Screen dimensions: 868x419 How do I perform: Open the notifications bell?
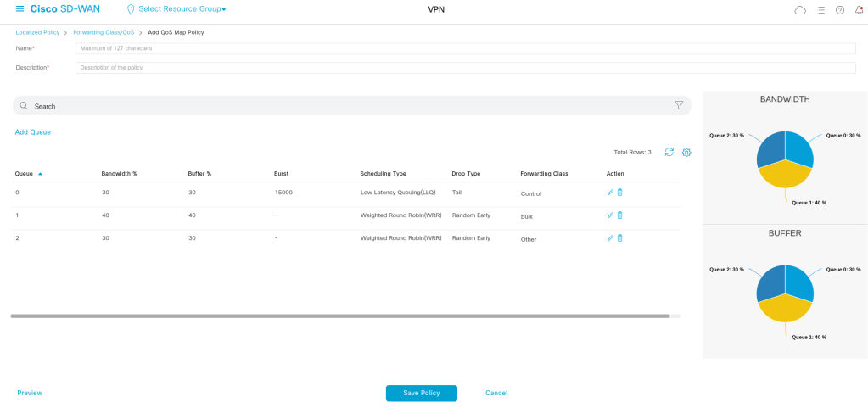tap(858, 10)
